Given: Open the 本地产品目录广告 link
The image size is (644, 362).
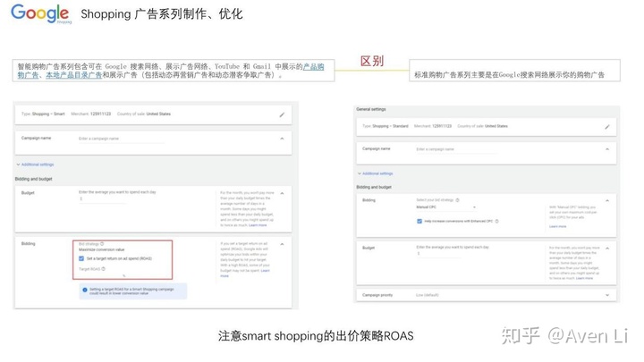Looking at the screenshot, I should click(73, 75).
